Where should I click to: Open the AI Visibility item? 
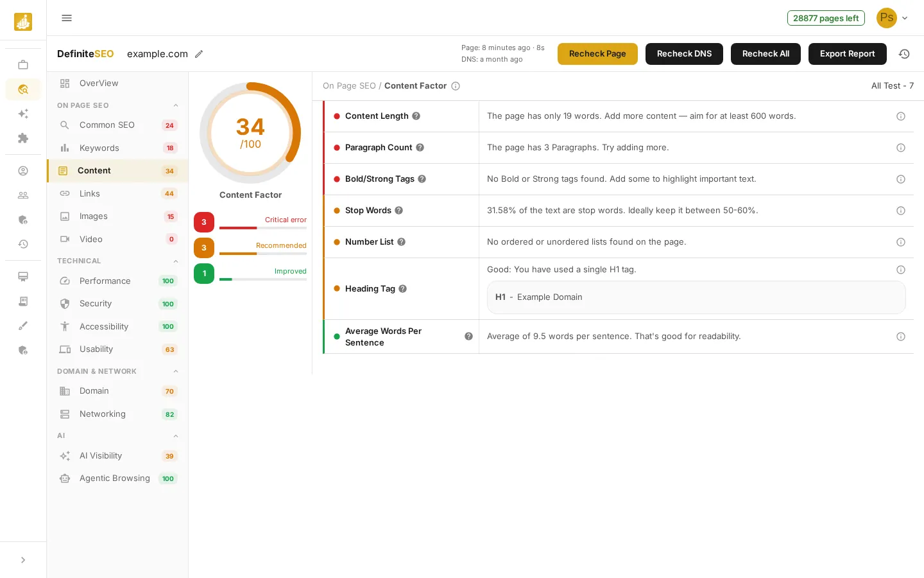pos(118,456)
